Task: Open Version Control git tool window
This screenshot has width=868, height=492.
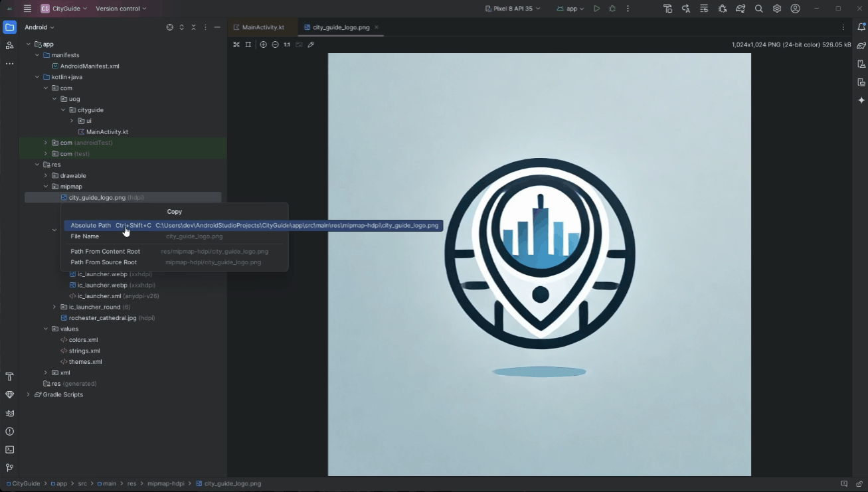Action: (x=9, y=467)
